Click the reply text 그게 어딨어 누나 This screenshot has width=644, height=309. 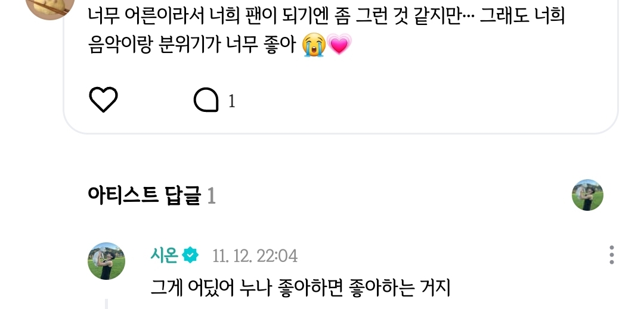[x=211, y=288]
